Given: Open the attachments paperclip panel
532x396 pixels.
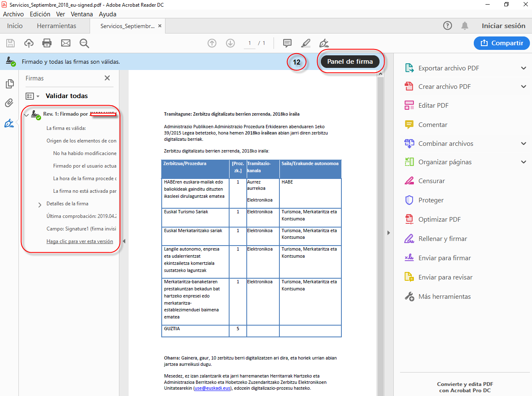Looking at the screenshot, I should (9, 103).
